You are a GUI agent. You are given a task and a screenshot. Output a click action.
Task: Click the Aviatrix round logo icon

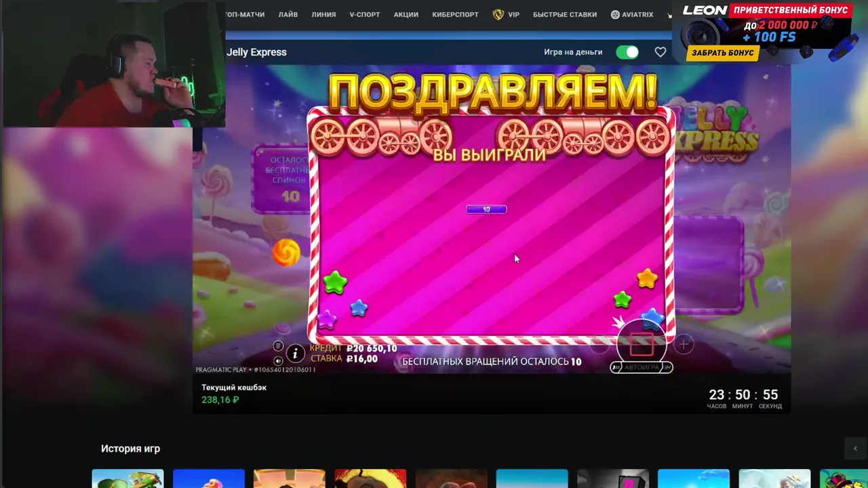615,14
